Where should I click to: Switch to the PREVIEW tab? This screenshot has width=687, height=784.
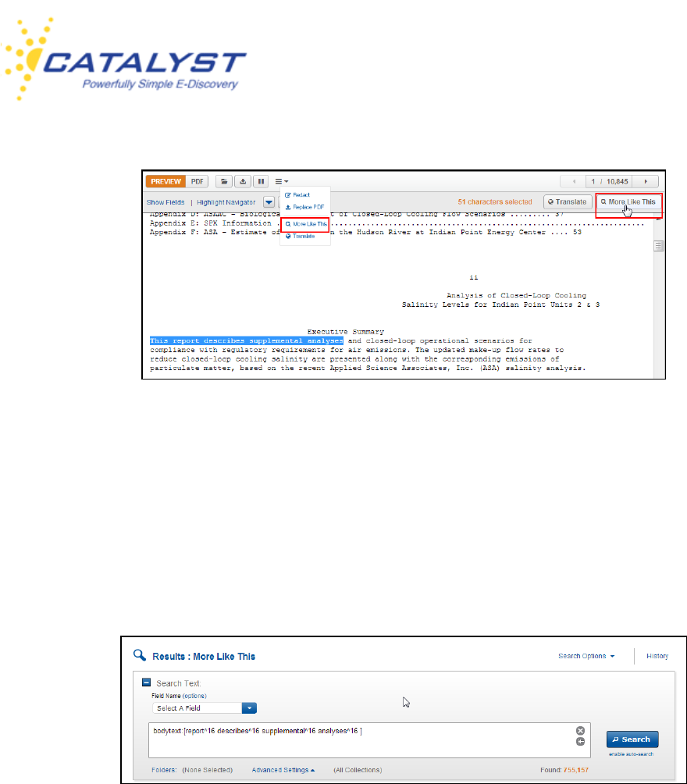coord(166,181)
